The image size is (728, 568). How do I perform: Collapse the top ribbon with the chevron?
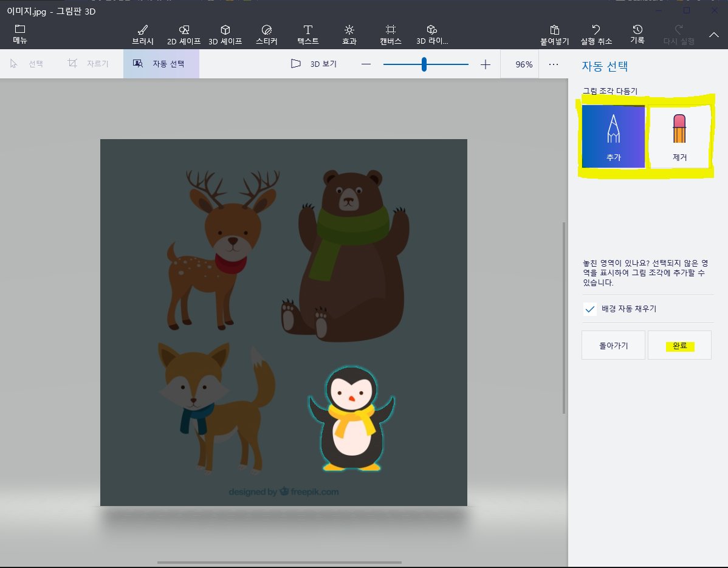click(713, 35)
